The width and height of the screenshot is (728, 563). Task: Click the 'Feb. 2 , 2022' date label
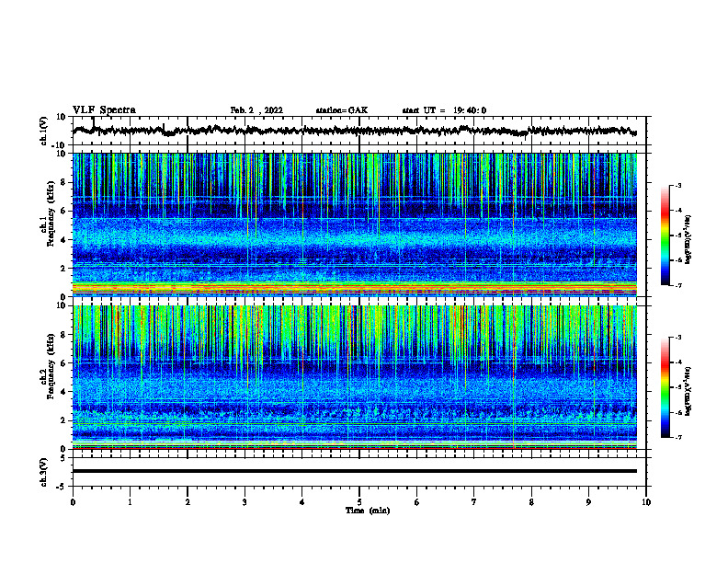click(x=256, y=110)
